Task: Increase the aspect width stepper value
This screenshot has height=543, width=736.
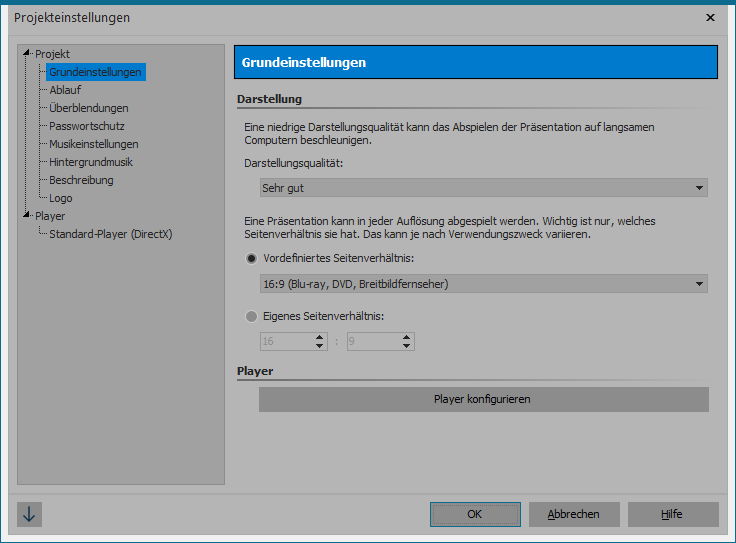Action: click(x=320, y=337)
